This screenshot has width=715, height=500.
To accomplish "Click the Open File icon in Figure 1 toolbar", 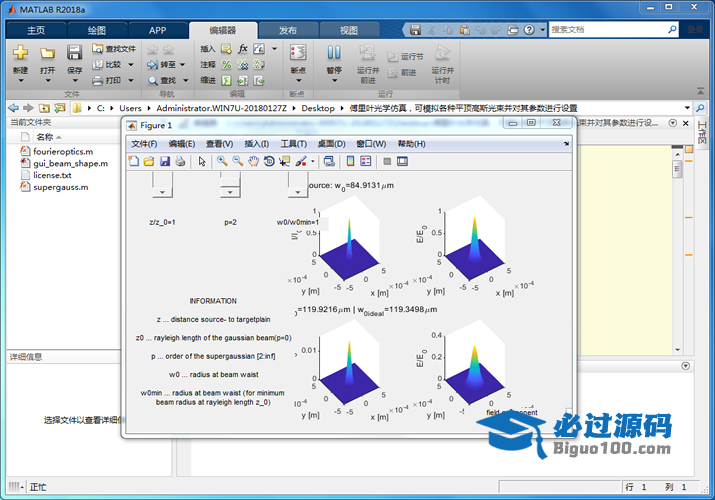I will click(149, 161).
